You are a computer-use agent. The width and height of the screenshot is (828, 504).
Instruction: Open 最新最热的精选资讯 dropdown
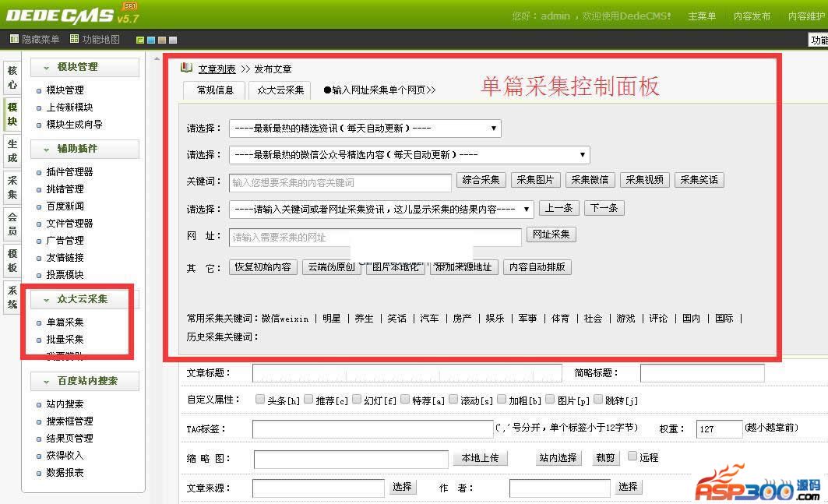point(365,129)
